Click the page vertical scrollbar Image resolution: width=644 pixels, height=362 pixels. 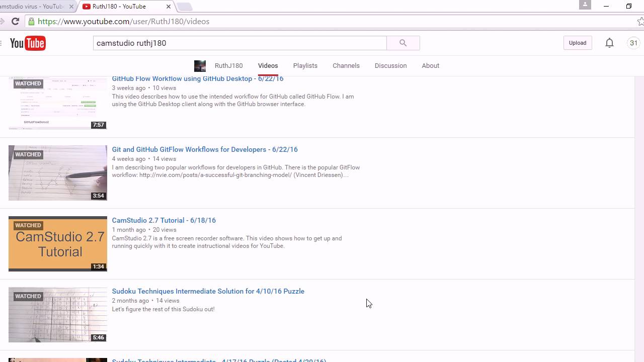(x=639, y=219)
